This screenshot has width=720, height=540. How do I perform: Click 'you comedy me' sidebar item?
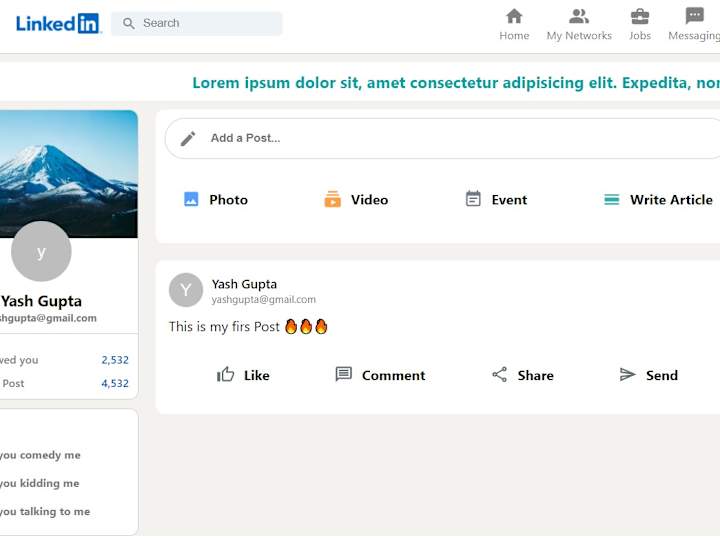(40, 455)
